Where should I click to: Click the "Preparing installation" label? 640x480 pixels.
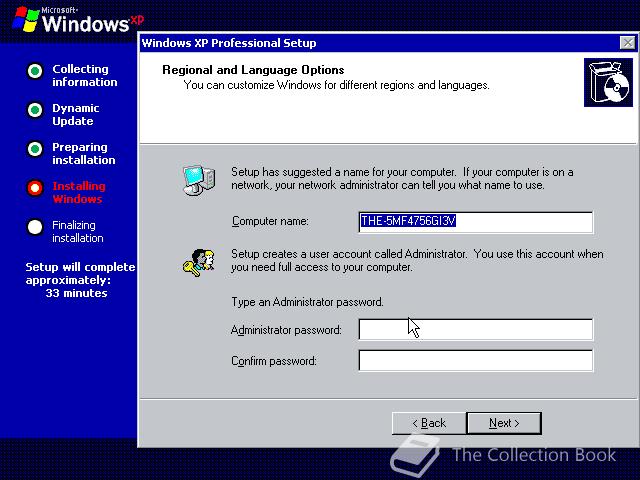coord(84,153)
